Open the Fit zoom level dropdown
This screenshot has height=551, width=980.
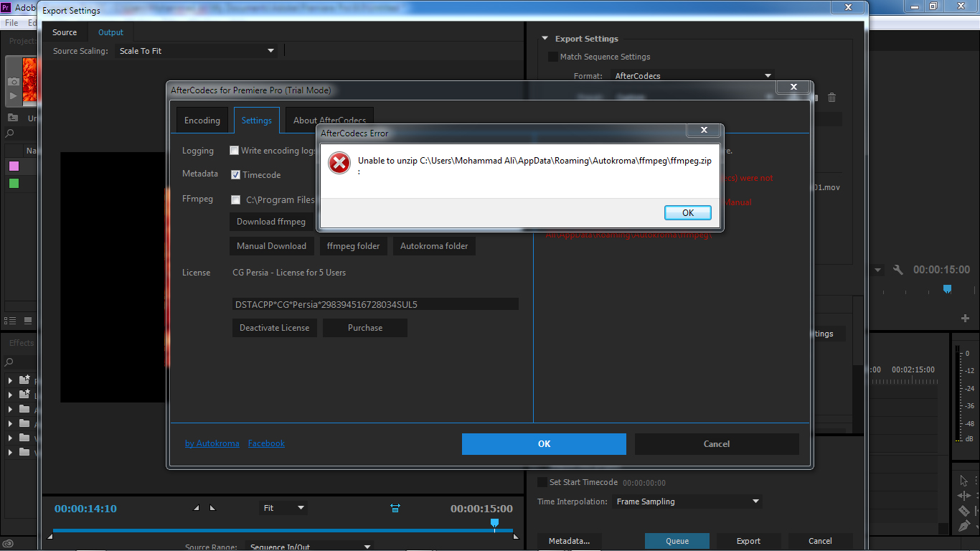pyautogui.click(x=283, y=508)
